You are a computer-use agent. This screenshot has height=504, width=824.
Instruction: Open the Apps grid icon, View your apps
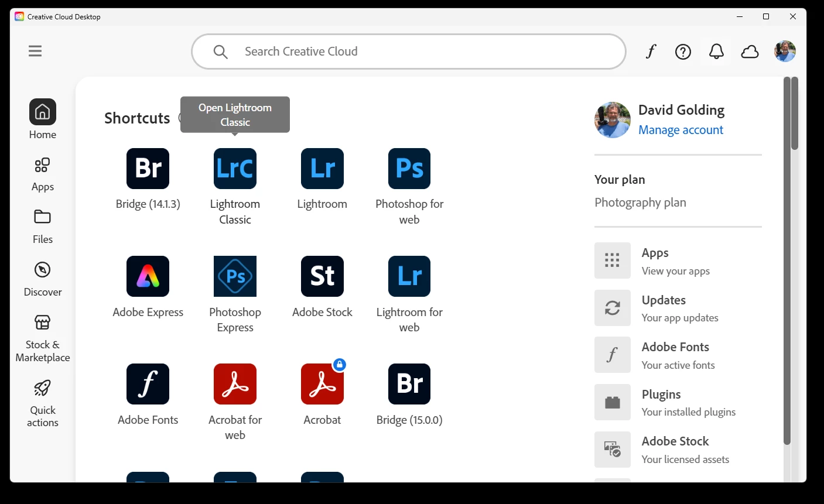tap(613, 260)
